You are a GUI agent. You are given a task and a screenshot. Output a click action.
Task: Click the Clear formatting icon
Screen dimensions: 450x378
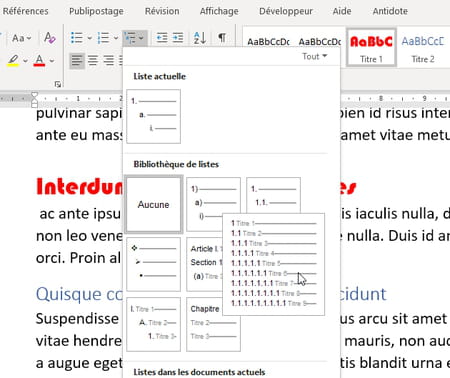pos(50,38)
